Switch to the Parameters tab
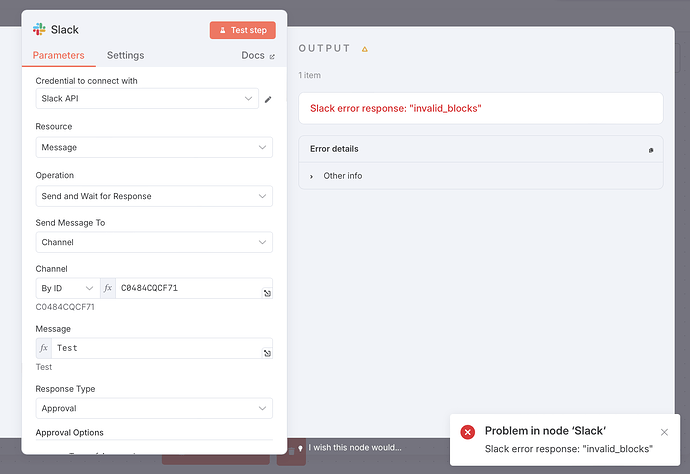The image size is (690, 474). click(59, 55)
